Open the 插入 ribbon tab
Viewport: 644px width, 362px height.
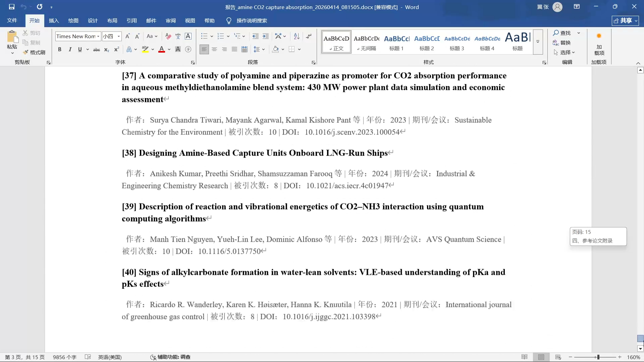pyautogui.click(x=54, y=20)
